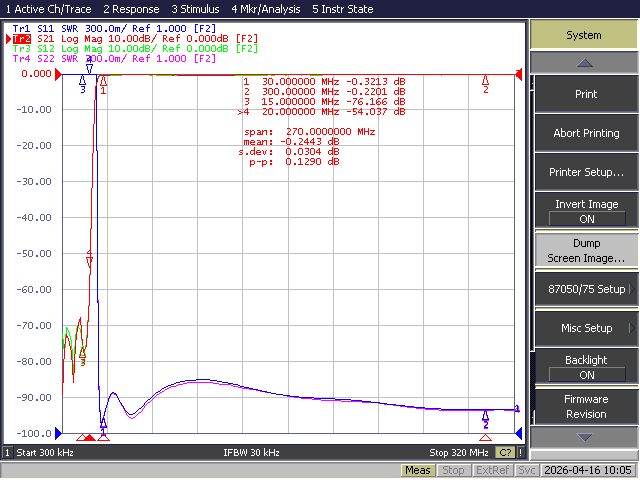
Task: Open Printer Setup softkey
Action: [586, 172]
